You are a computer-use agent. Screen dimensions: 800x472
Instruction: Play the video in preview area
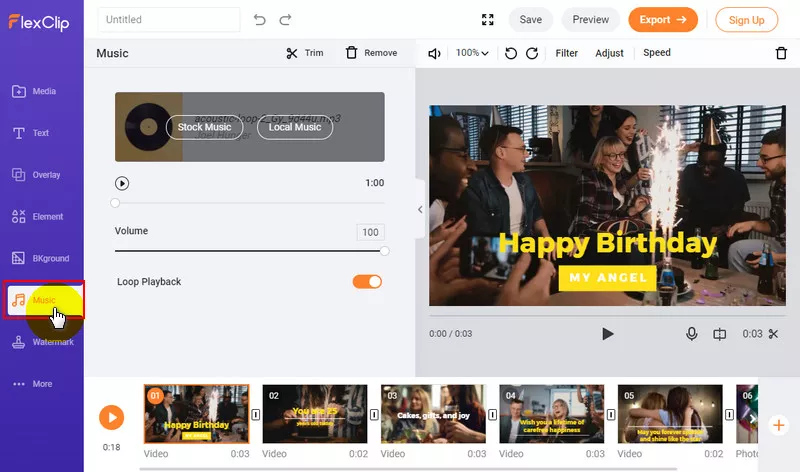tap(607, 334)
